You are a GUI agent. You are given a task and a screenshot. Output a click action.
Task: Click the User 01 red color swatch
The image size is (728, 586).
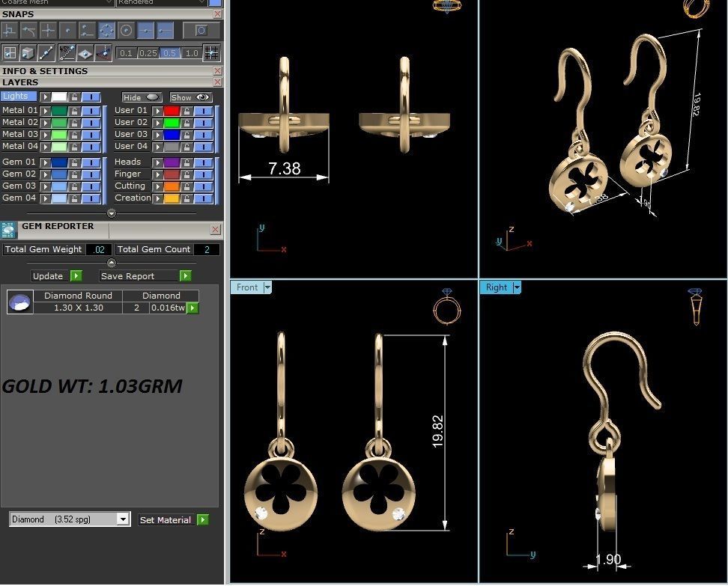pyautogui.click(x=172, y=111)
